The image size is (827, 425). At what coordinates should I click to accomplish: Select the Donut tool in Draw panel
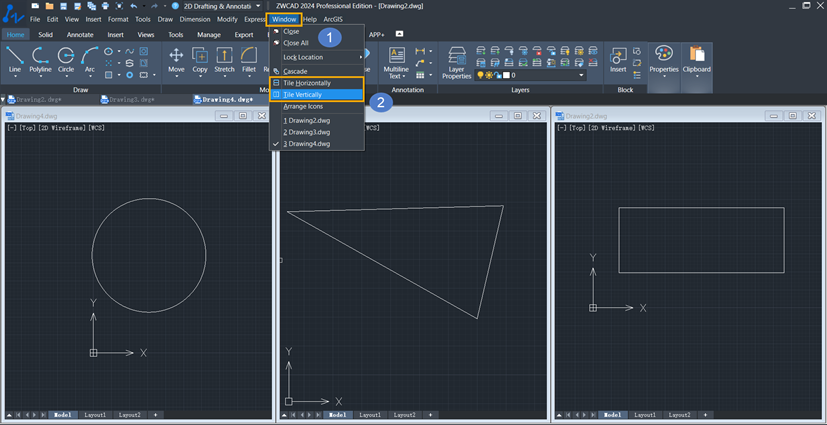130,75
